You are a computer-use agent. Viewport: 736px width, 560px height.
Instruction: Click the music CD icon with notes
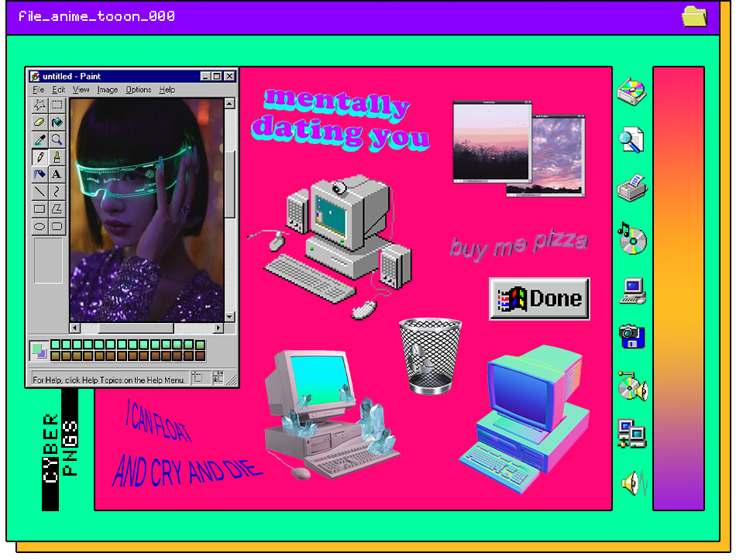pyautogui.click(x=632, y=238)
